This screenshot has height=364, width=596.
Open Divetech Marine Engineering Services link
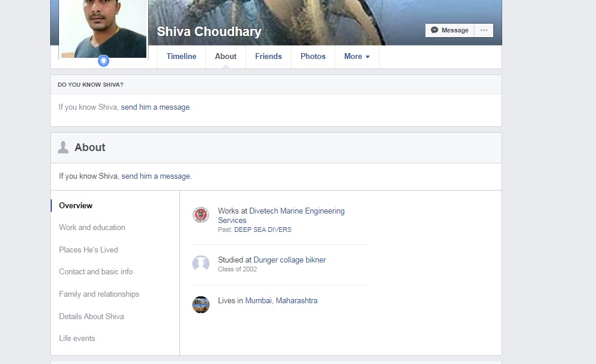(281, 215)
